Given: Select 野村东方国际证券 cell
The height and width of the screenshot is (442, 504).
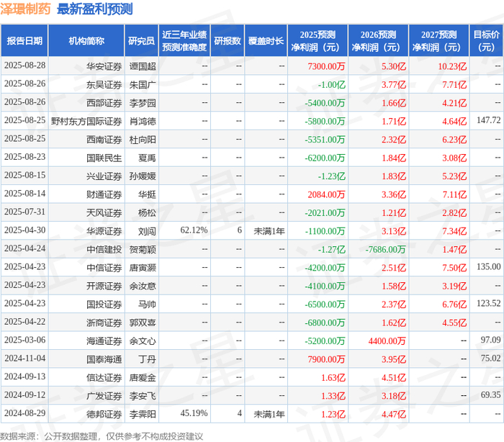Looking at the screenshot, I should coord(86,121).
